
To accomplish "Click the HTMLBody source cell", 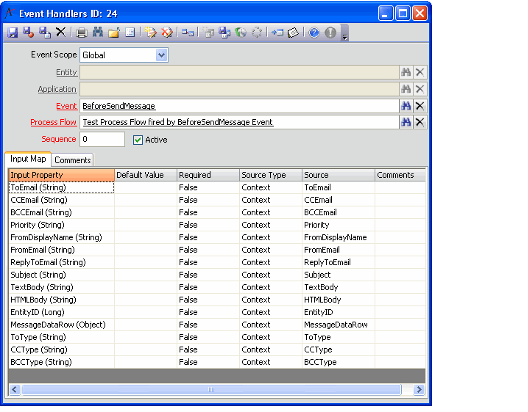I will (338, 300).
